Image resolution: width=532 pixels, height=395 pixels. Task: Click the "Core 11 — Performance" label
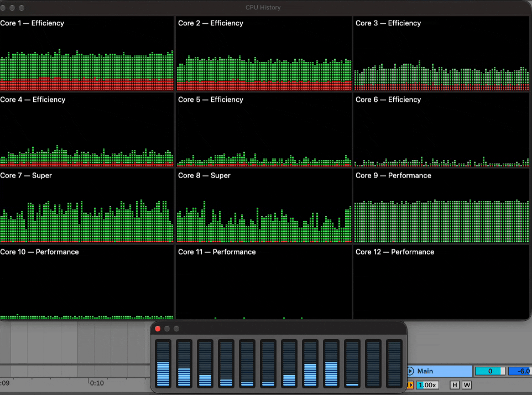click(217, 252)
